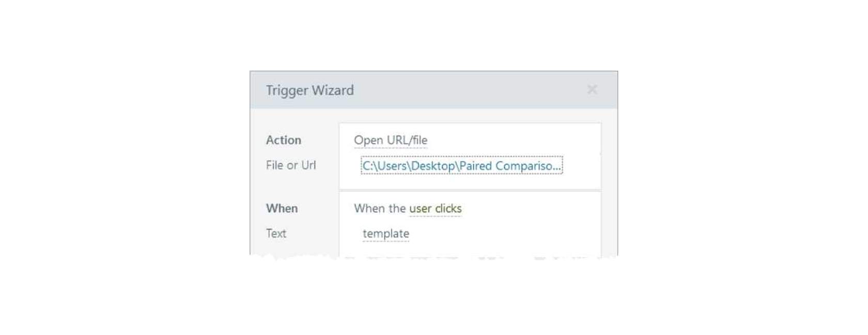This screenshot has width=868, height=335.
Task: Click the Trigger Wizard title text
Action: 310,90
